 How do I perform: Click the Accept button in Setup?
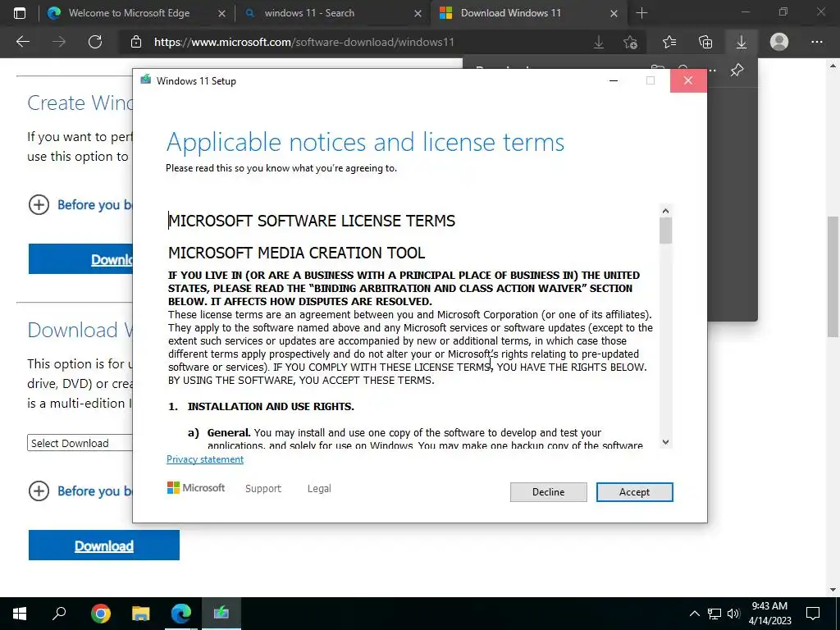634,492
